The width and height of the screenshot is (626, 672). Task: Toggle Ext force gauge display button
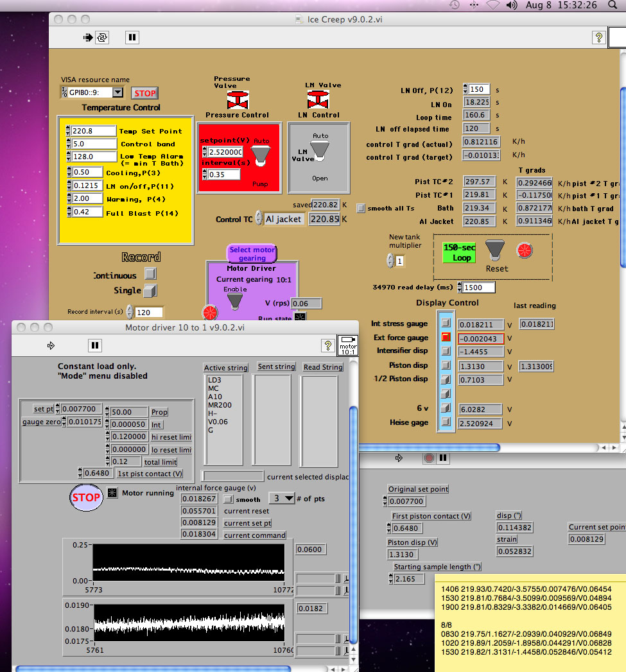tap(446, 337)
